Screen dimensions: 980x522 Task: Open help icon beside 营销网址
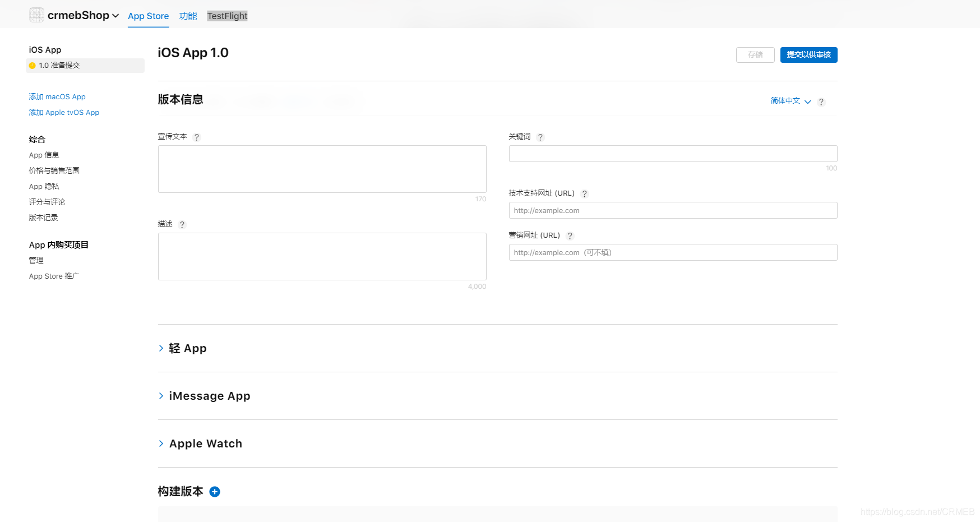click(570, 236)
